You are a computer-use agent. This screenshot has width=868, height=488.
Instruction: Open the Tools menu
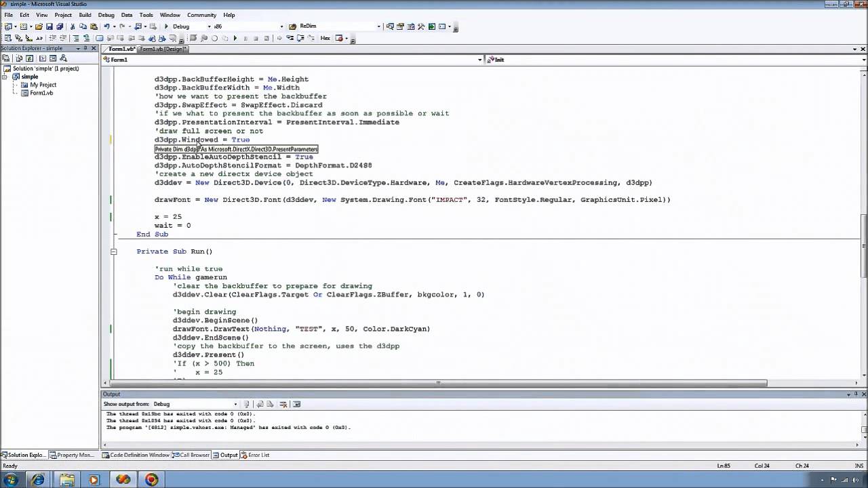click(146, 15)
